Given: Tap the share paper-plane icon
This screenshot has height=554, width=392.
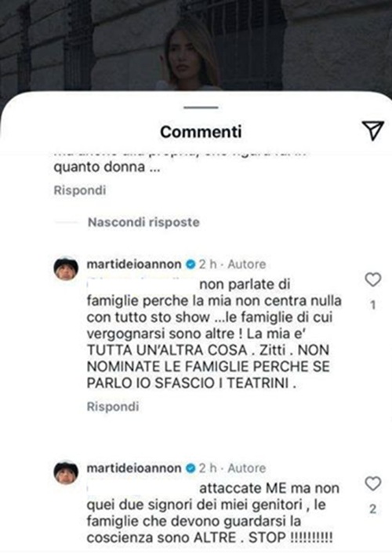Looking at the screenshot, I should 372,130.
